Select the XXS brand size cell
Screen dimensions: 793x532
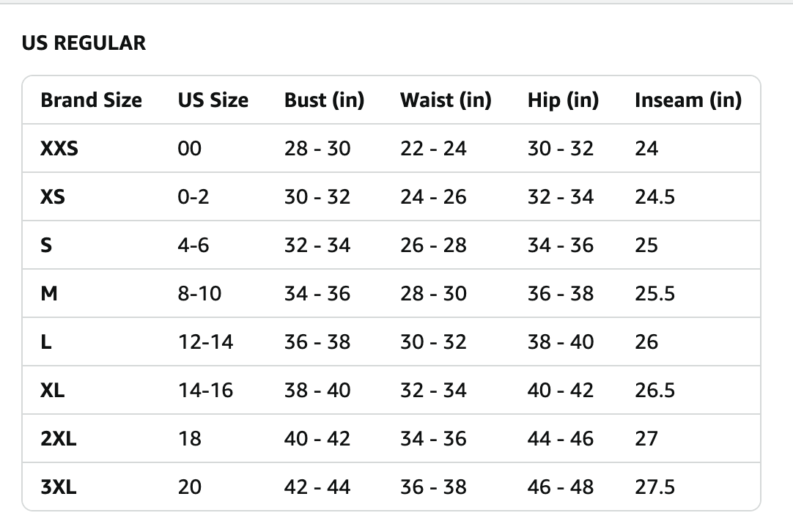point(59,149)
